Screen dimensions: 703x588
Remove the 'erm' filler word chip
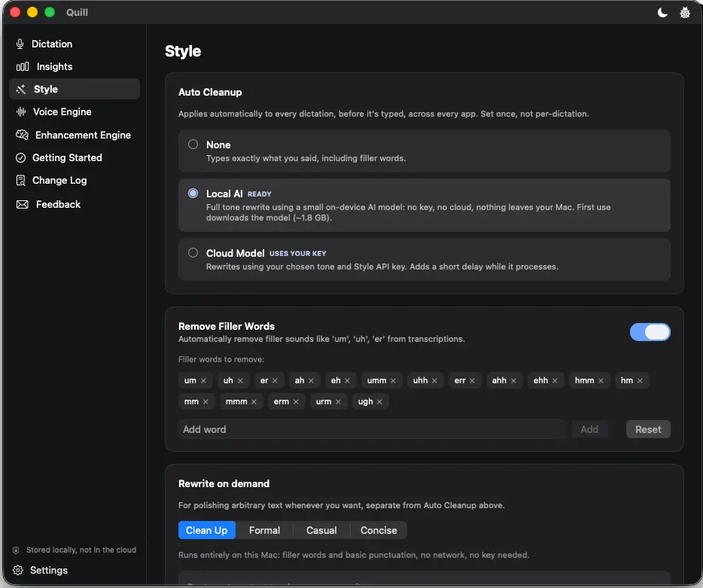[x=296, y=402]
